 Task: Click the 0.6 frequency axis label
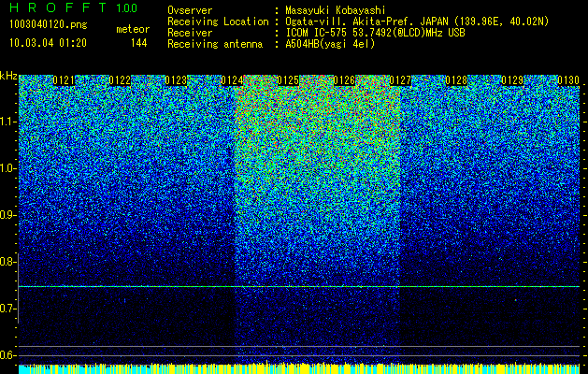pos(7,355)
